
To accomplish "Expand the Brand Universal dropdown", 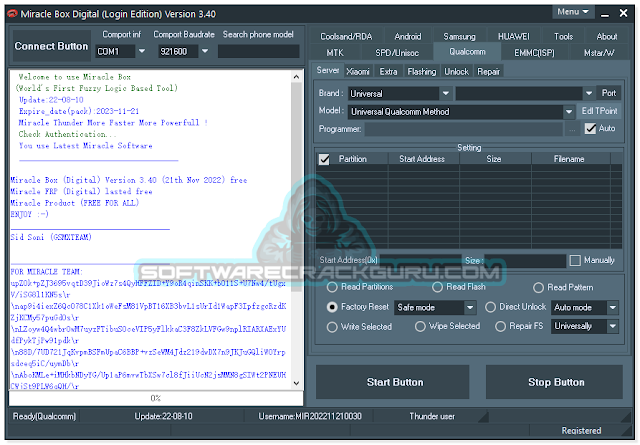I will (x=445, y=93).
